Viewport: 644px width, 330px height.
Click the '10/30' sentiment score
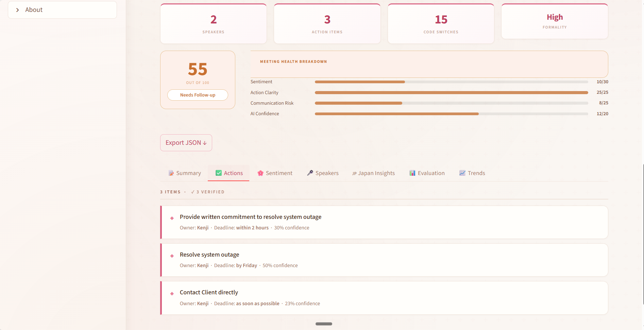(x=602, y=82)
